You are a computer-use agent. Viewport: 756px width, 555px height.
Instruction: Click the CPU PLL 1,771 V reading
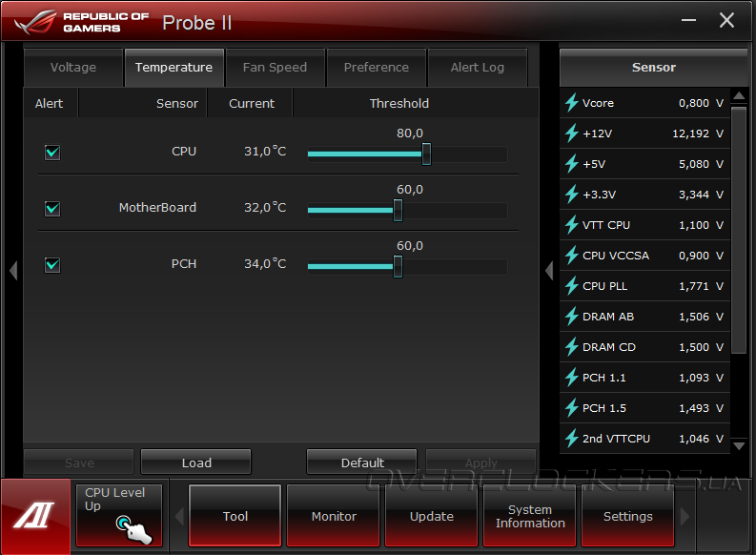pyautogui.click(x=701, y=286)
